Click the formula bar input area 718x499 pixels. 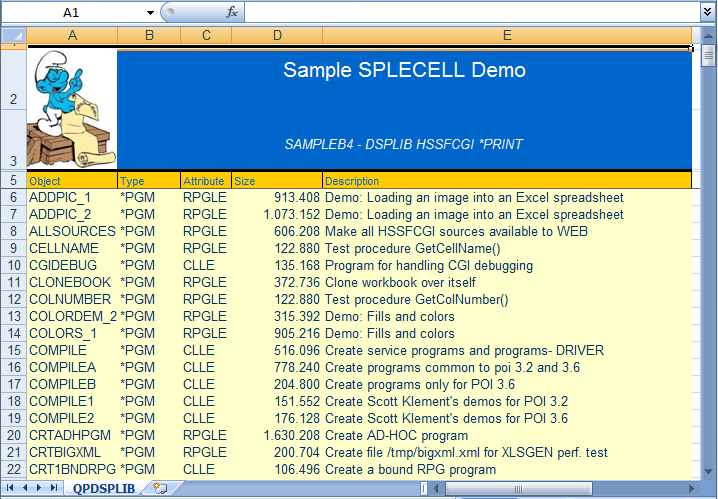click(472, 12)
